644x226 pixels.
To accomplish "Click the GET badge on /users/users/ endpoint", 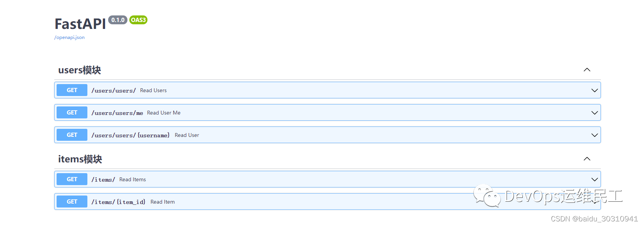I will (72, 90).
